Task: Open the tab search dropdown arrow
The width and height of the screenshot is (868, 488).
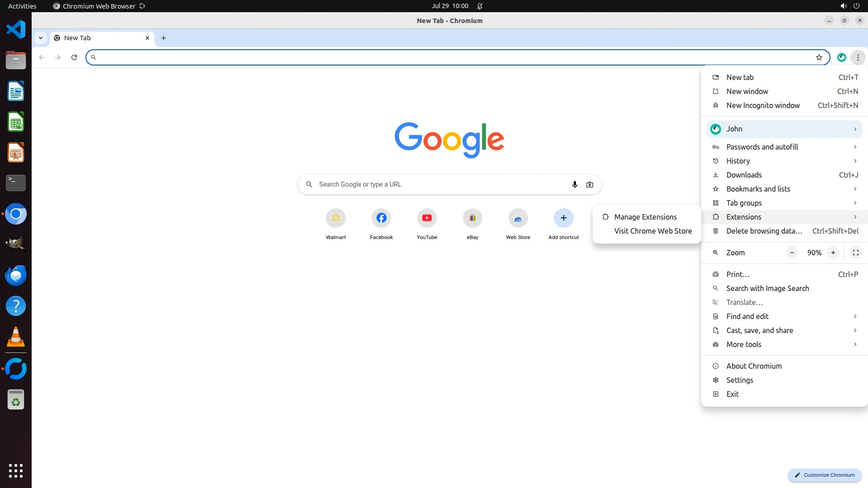Action: click(x=41, y=38)
